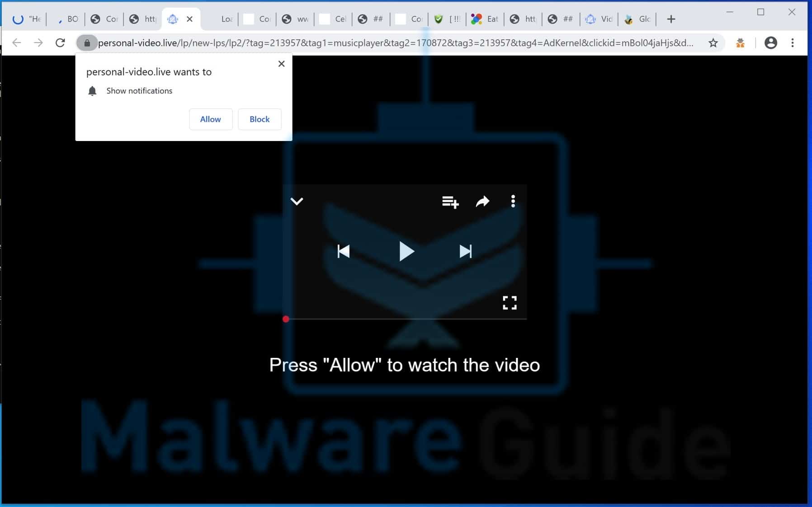The height and width of the screenshot is (507, 812).
Task: Play the video
Action: [406, 252]
